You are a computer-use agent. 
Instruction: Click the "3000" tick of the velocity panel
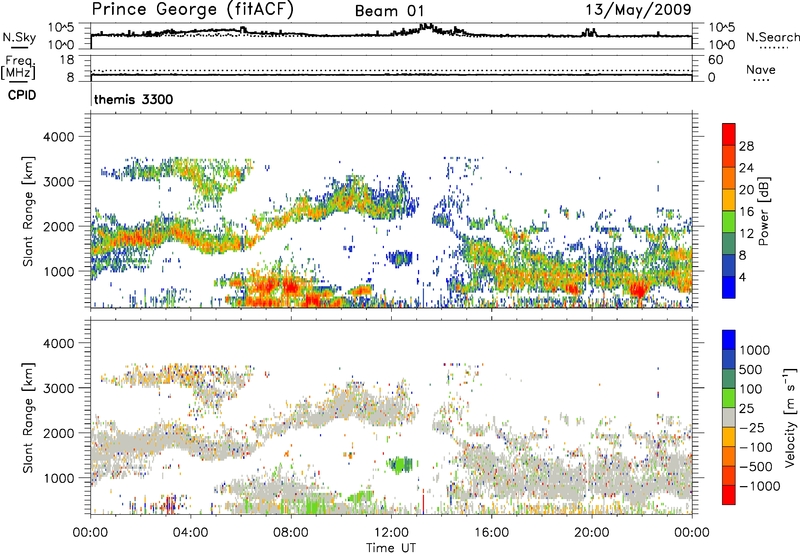click(59, 388)
